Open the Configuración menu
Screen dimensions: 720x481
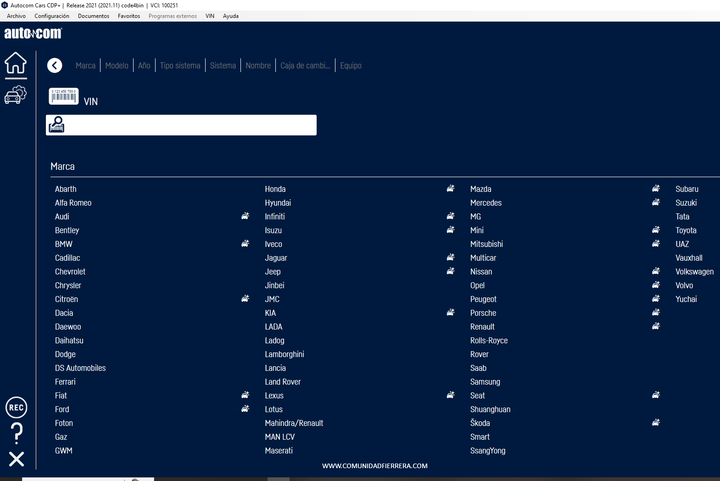click(x=52, y=16)
